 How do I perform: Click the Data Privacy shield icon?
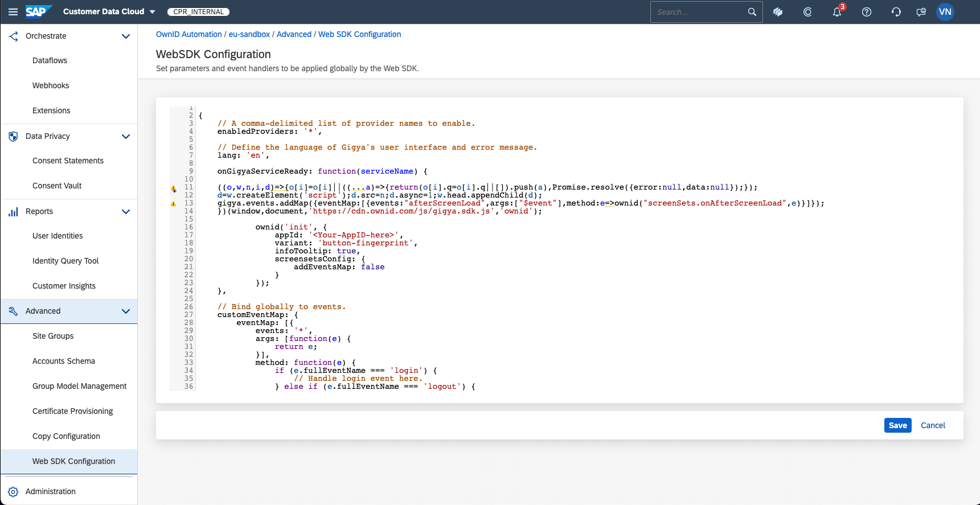pos(14,137)
